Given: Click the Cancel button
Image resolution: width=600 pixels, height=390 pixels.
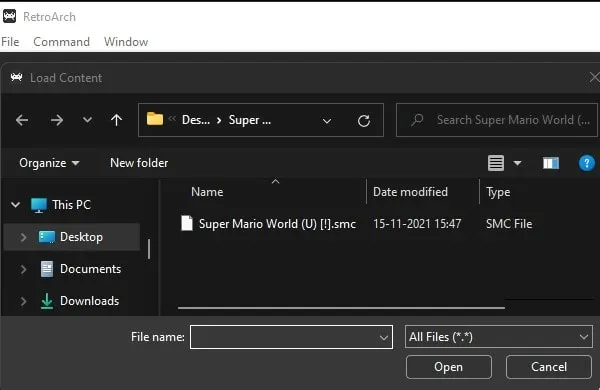Looking at the screenshot, I should click(x=549, y=367).
